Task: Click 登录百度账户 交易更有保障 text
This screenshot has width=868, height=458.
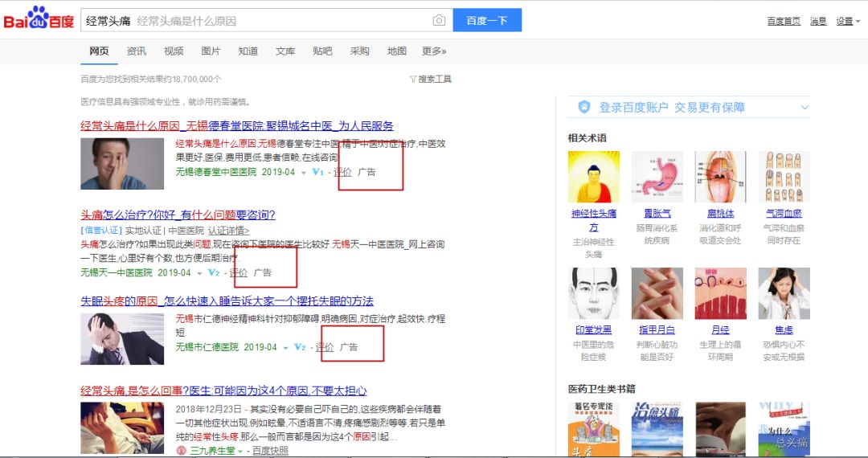Action: tap(672, 108)
